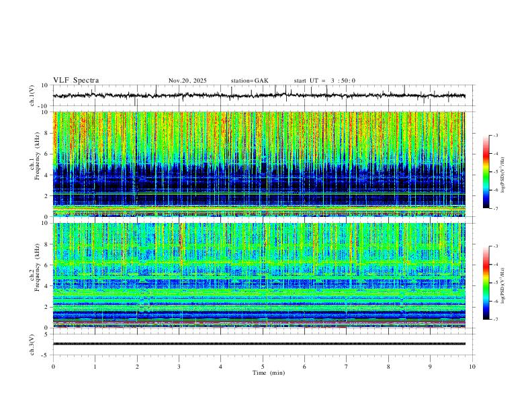Click the "4" kHz tick on ch.2 spectrogram
Screen dimensions: 532x411
[x=47, y=286]
